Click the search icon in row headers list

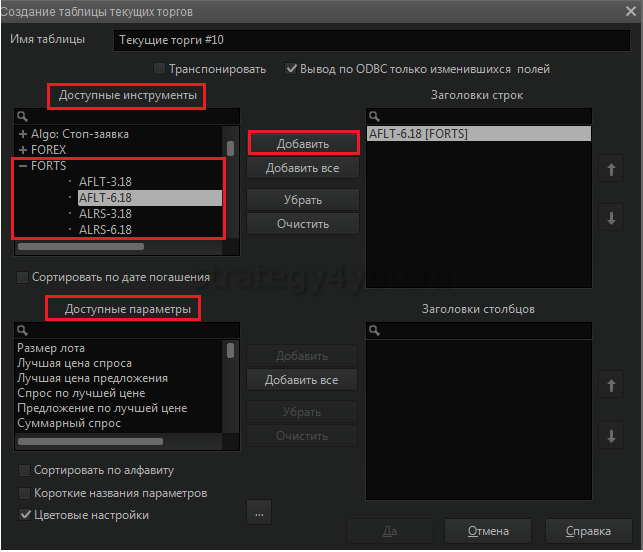tap(375, 117)
